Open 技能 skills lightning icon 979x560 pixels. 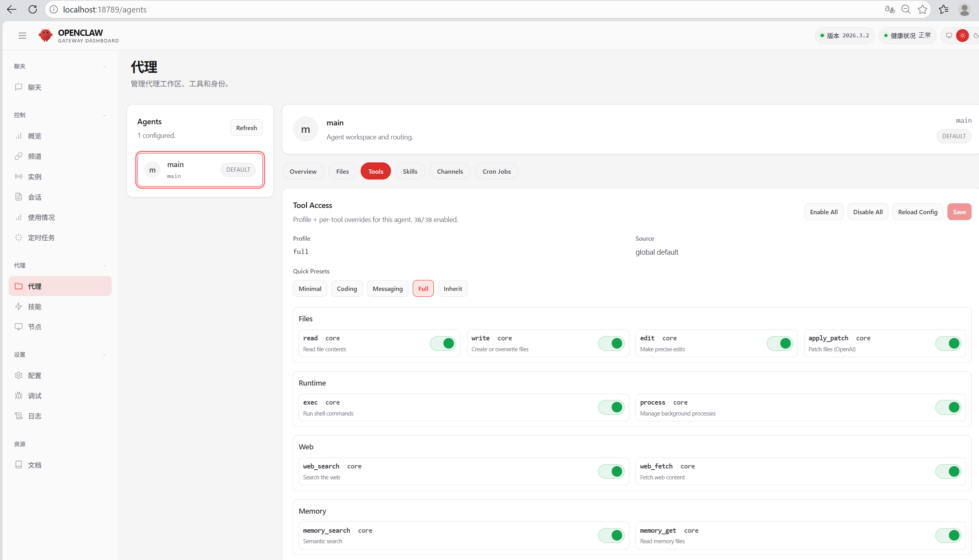coord(19,306)
